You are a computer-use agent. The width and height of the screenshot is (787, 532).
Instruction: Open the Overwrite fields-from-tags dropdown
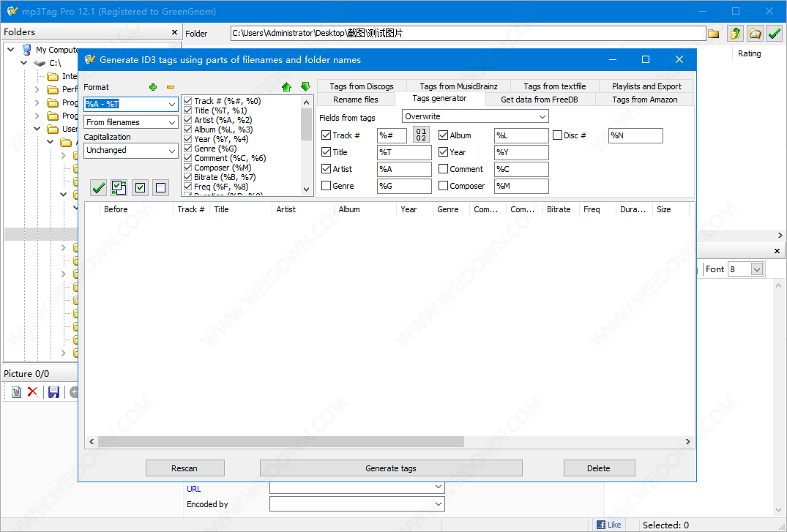coord(542,116)
